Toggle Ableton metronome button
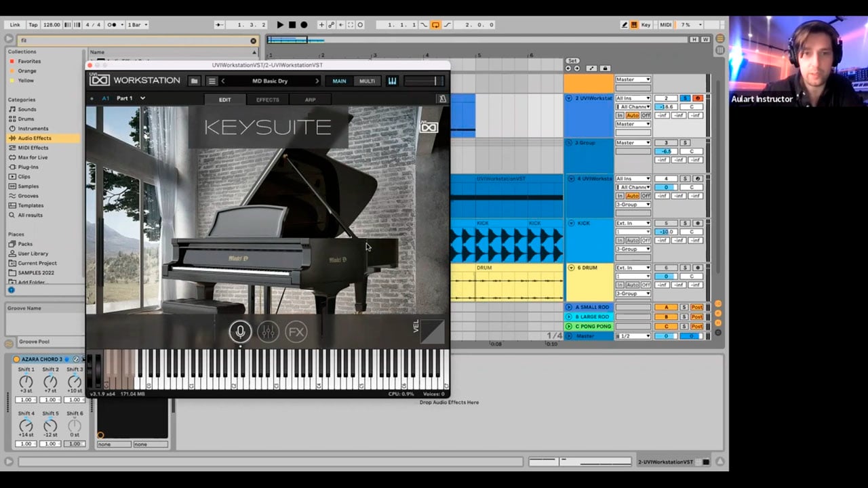The width and height of the screenshot is (868, 488). [114, 24]
